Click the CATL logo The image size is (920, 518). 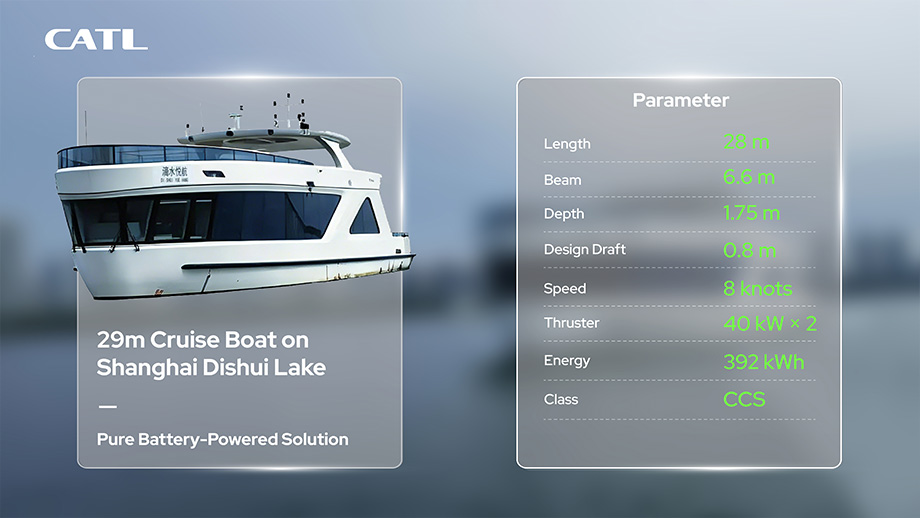[96, 39]
